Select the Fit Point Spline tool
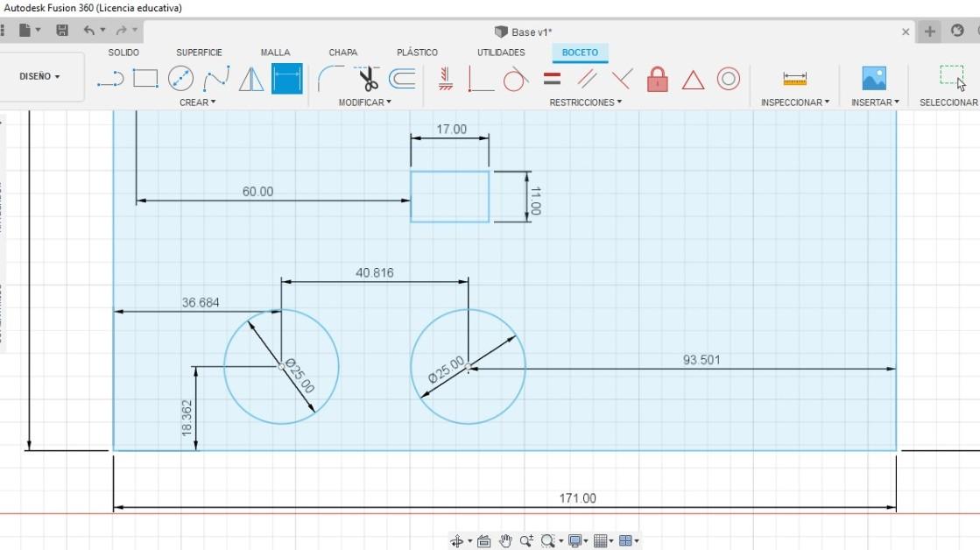Image resolution: width=980 pixels, height=550 pixels. click(216, 79)
